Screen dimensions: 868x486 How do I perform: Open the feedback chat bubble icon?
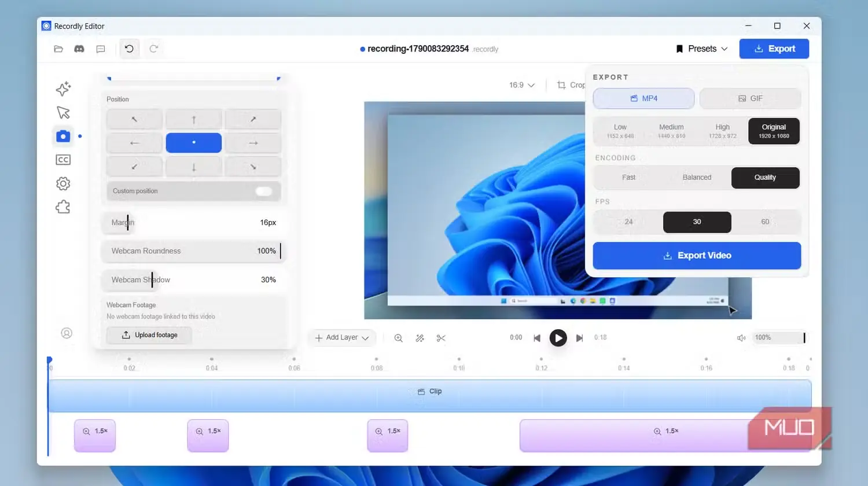101,49
